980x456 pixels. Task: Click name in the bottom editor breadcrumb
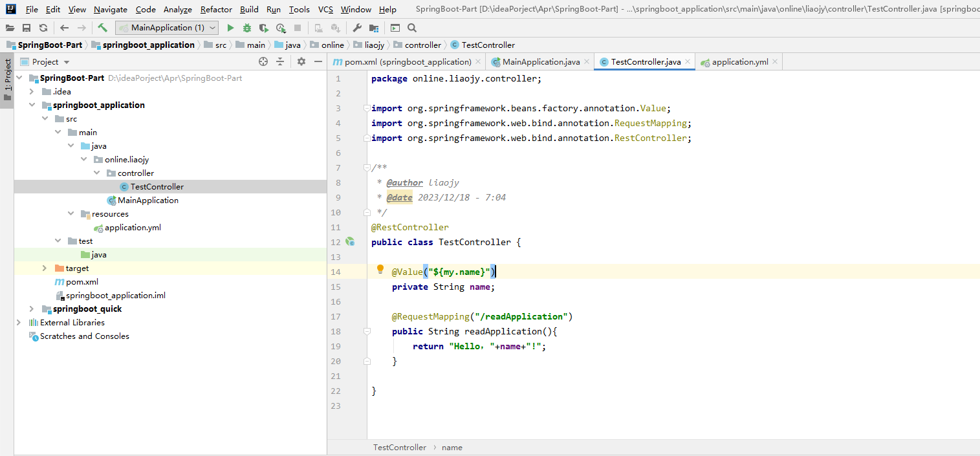coord(452,447)
